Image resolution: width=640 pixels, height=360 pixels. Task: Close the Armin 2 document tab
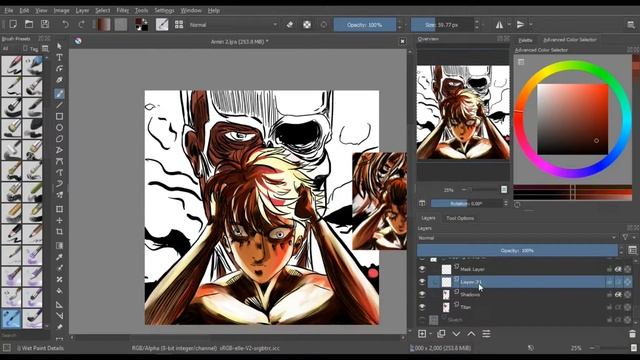point(402,41)
